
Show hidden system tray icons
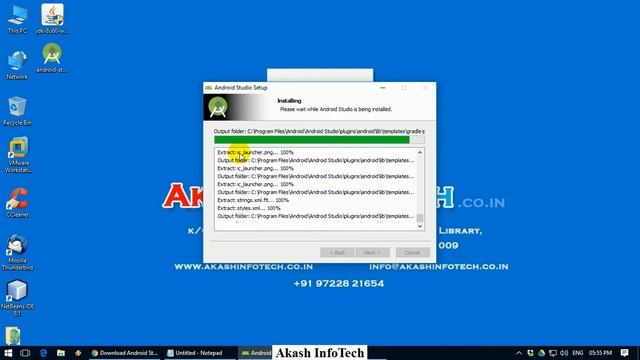click(519, 353)
